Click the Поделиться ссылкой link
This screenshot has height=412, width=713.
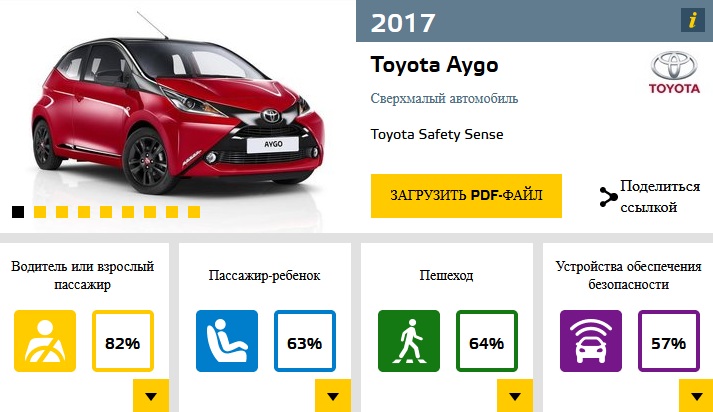pos(660,197)
